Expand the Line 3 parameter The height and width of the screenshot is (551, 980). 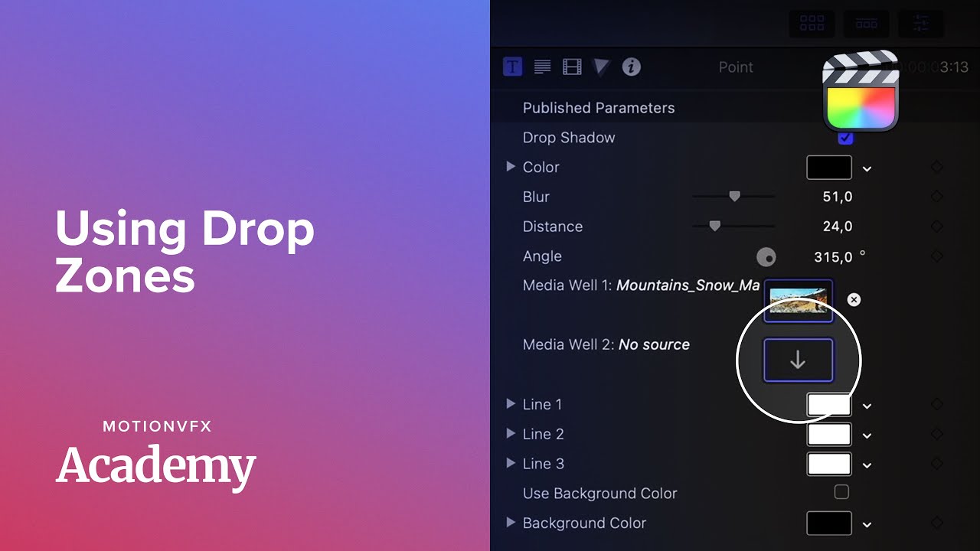click(511, 463)
